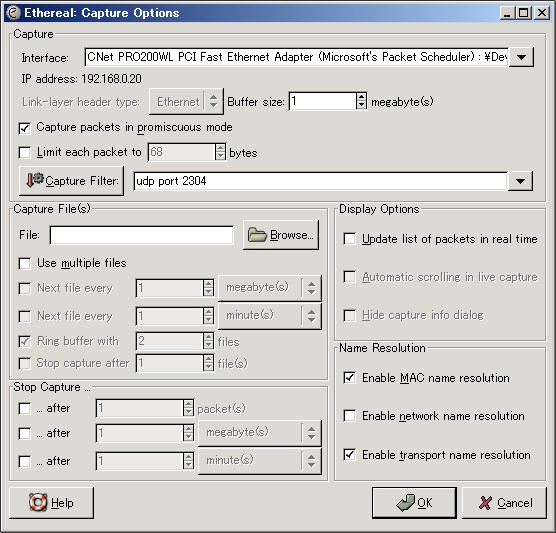
Task: Click the capture File text field
Action: click(x=141, y=235)
